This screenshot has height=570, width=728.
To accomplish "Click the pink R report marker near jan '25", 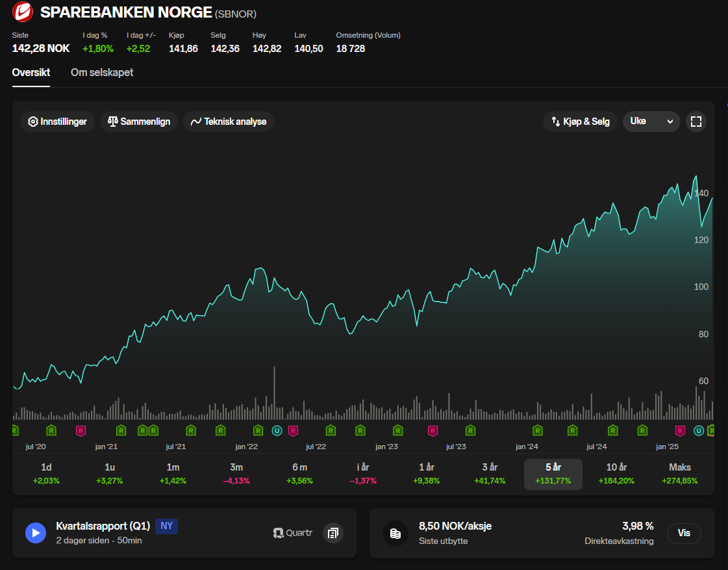I will (x=680, y=431).
